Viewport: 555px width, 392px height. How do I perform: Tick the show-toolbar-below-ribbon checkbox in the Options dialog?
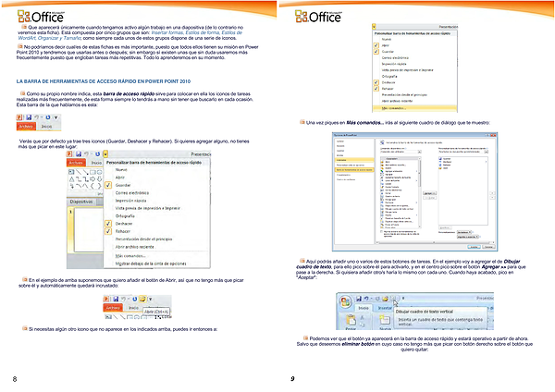[x=381, y=232]
